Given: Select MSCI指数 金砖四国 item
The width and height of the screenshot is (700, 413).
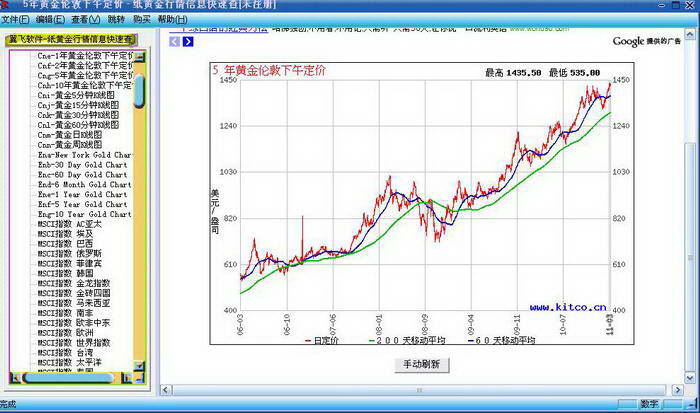Looking at the screenshot, I should point(74,293).
